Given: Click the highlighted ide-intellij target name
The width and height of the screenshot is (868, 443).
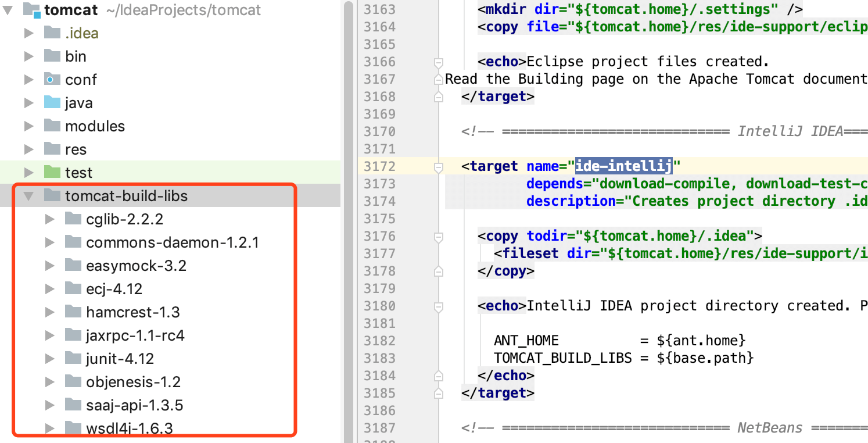Looking at the screenshot, I should pyautogui.click(x=624, y=167).
